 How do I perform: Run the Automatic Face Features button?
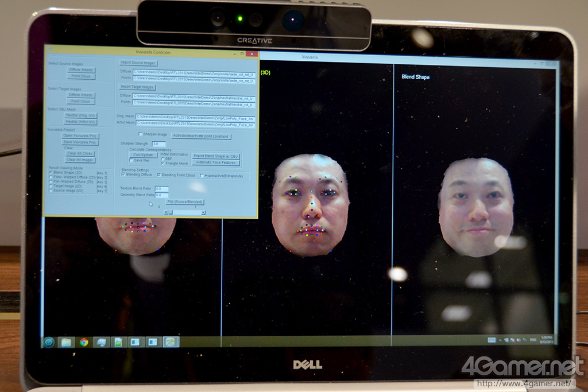(x=216, y=163)
